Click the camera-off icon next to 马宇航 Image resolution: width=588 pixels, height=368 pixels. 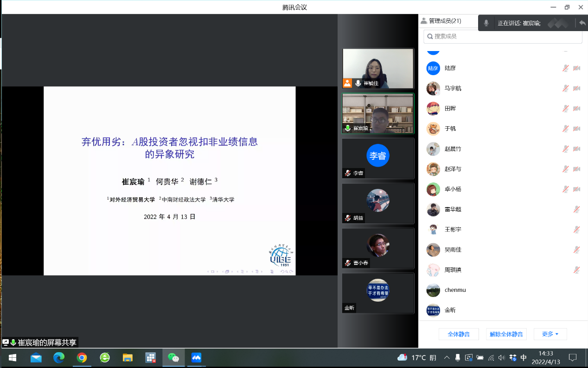pyautogui.click(x=576, y=88)
